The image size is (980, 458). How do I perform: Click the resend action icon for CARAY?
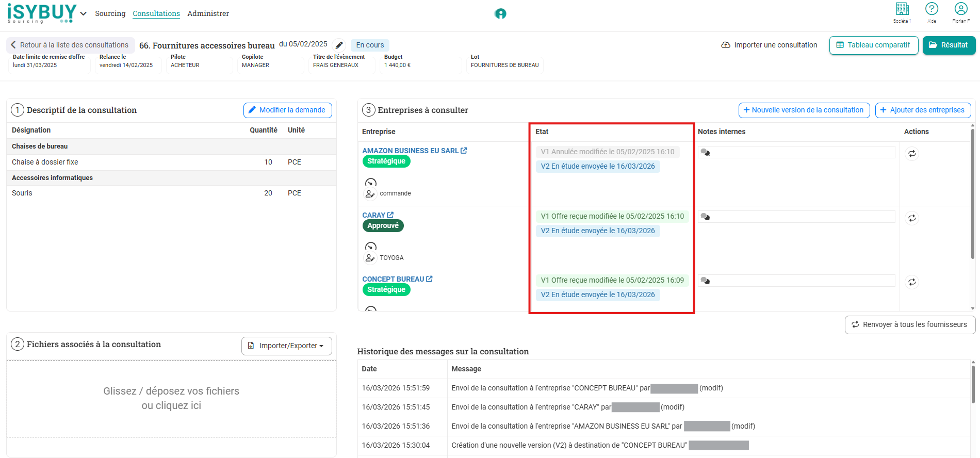(912, 218)
